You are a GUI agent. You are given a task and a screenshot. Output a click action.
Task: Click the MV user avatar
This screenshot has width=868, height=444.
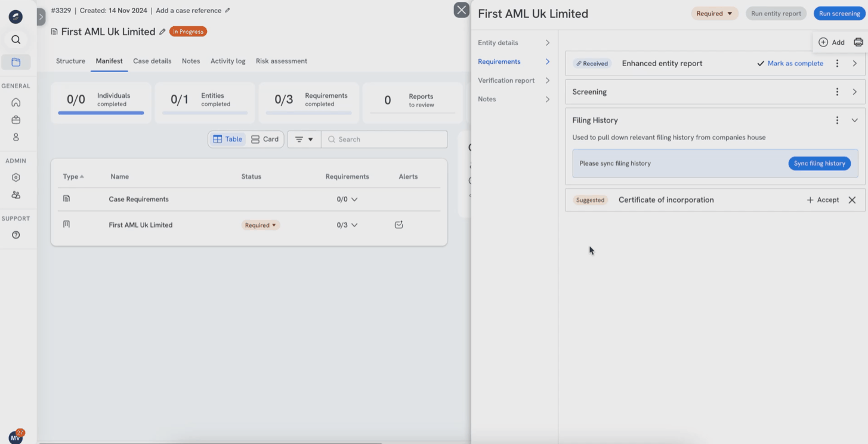16,437
